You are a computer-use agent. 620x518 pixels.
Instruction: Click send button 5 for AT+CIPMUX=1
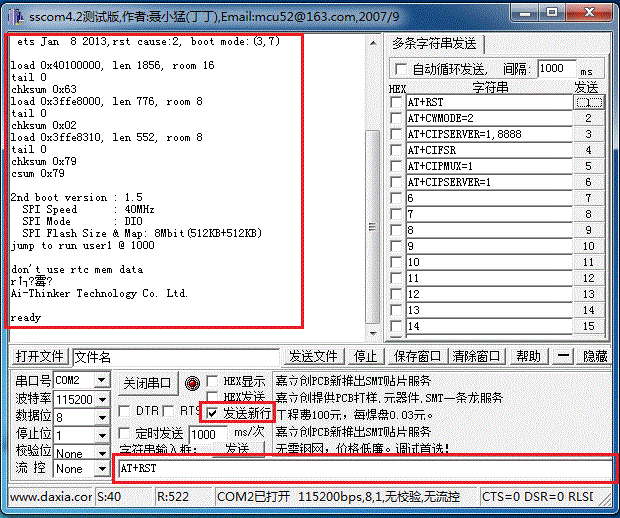[589, 166]
